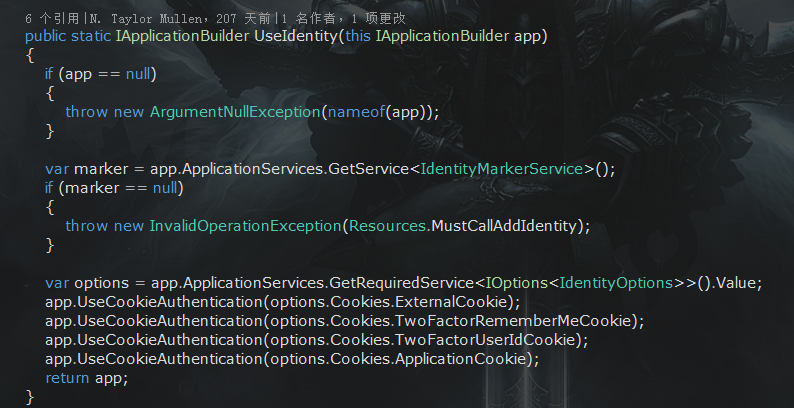The image size is (794, 408).
Task: Click the ArgumentNullException type name
Action: point(234,112)
